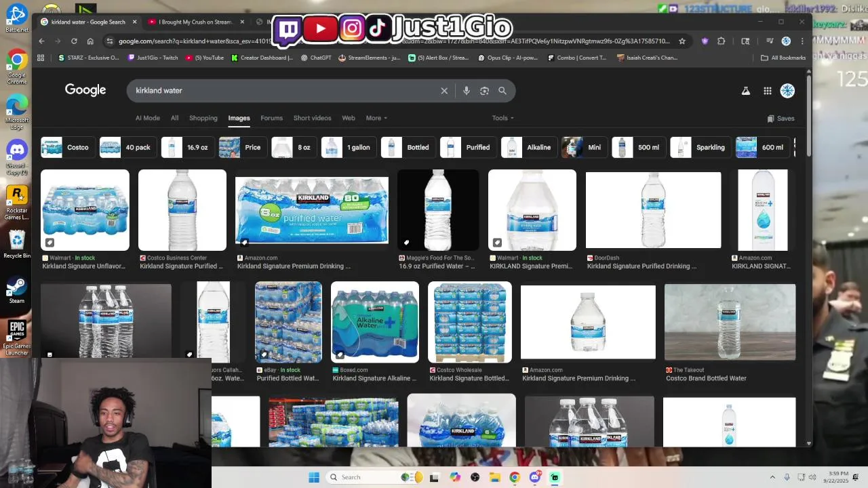
Task: Open Battle.net desktop shortcut
Action: pyautogui.click(x=17, y=18)
